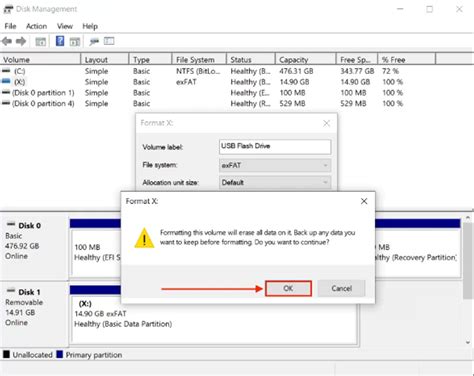Viewport: 474px width, 376px height.
Task: Cancel the format confirmation dialog
Action: pos(342,288)
